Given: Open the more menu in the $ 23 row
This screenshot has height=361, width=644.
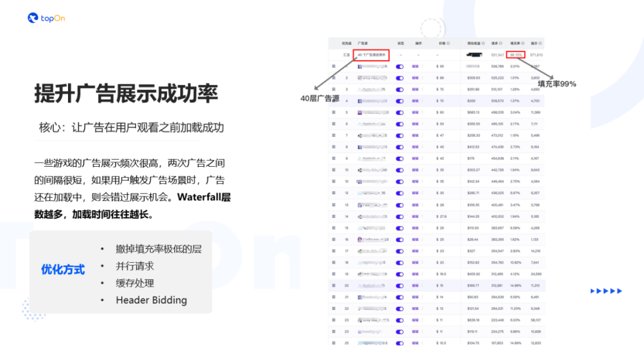Looking at the screenshot, I should pyautogui.click(x=422, y=251).
